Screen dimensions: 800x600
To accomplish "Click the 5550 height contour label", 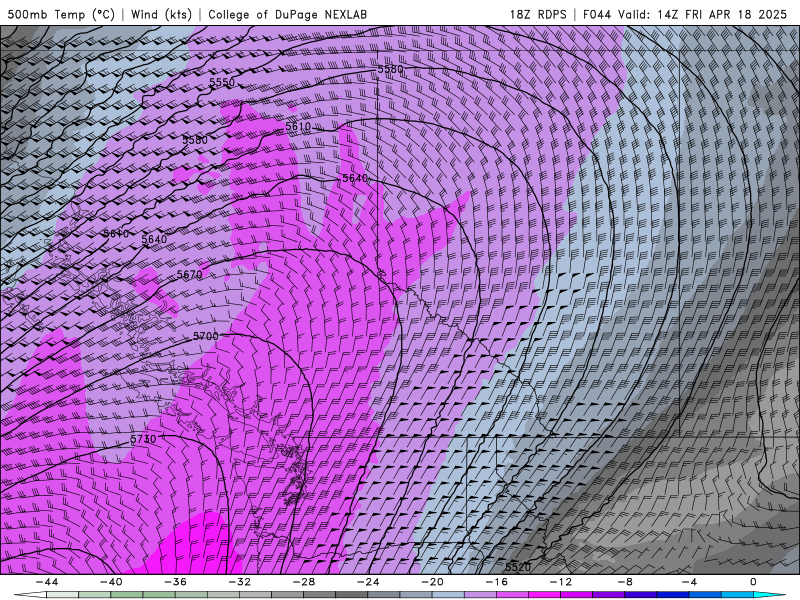I will [222, 83].
